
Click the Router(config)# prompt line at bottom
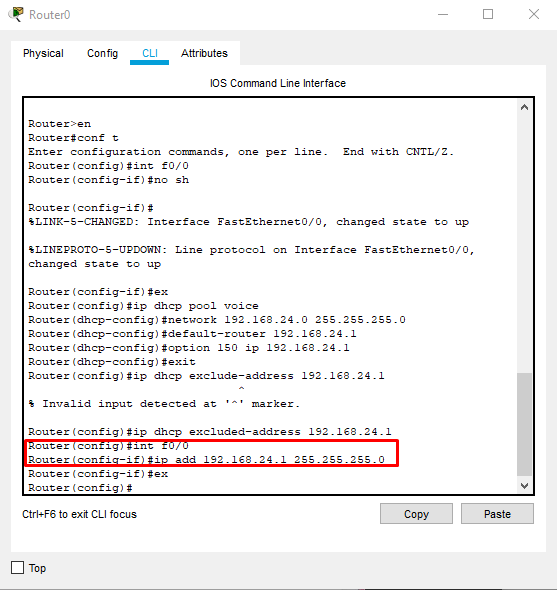click(x=80, y=488)
